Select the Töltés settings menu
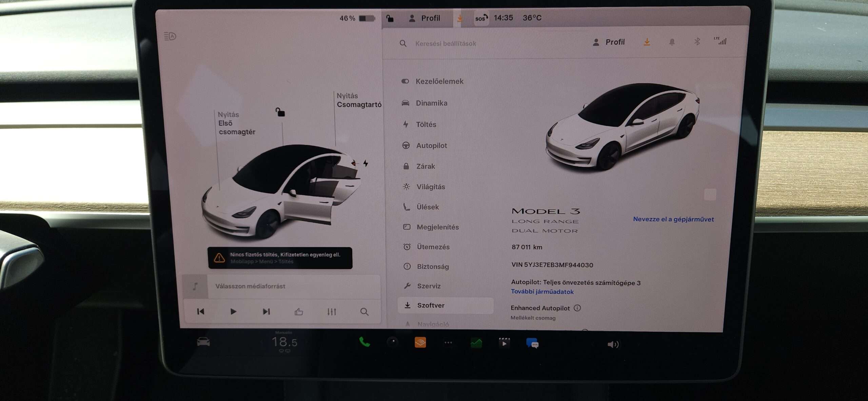 [x=426, y=124]
